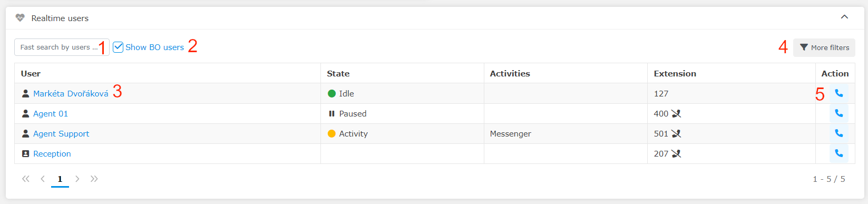Go to the previous page arrow
This screenshot has height=204, width=868.
point(43,179)
